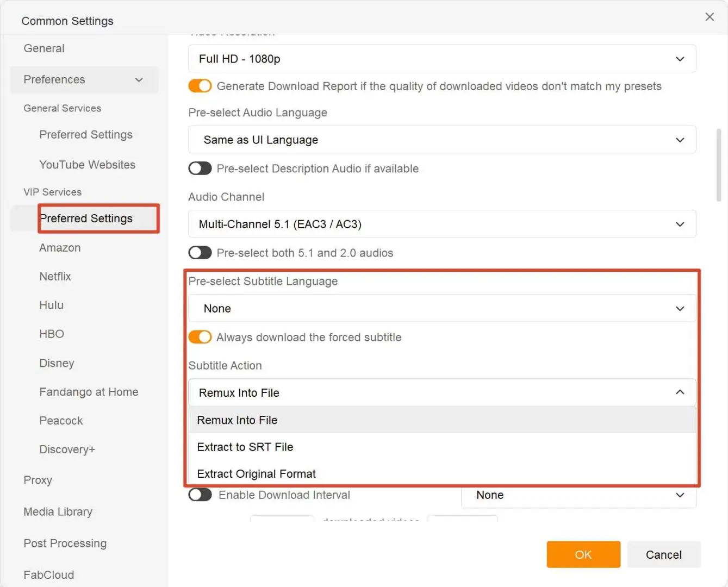The height and width of the screenshot is (587, 728).
Task: Open Proxy settings
Action: tap(38, 480)
